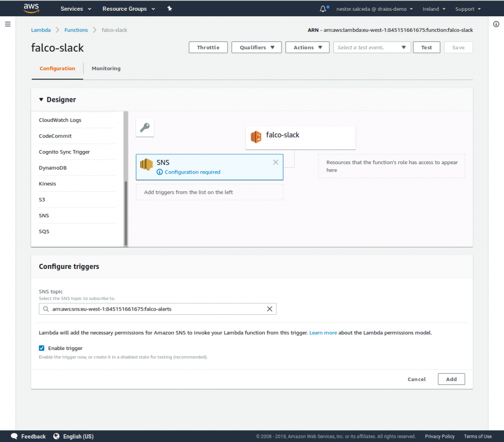Image resolution: width=504 pixels, height=442 pixels.
Task: Select the falco-slack Lambda function icon
Action: coord(256,137)
